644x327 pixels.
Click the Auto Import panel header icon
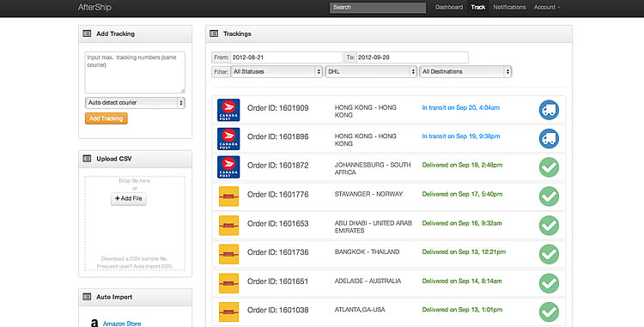pos(87,297)
